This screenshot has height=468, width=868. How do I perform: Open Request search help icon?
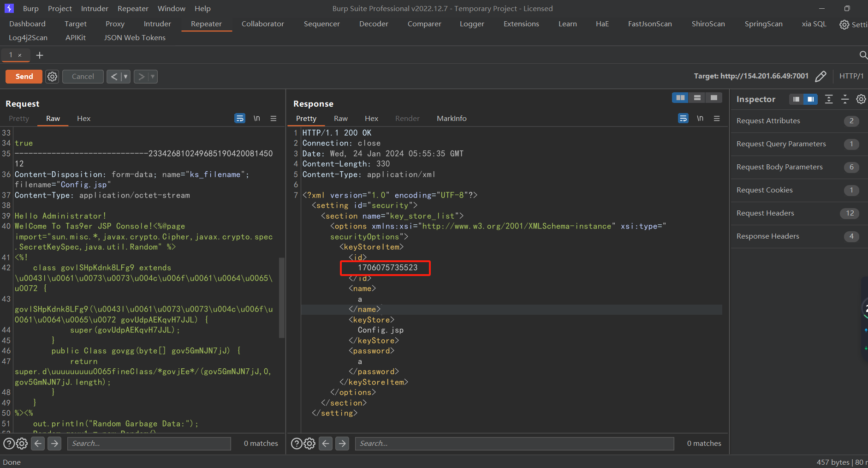[9, 444]
